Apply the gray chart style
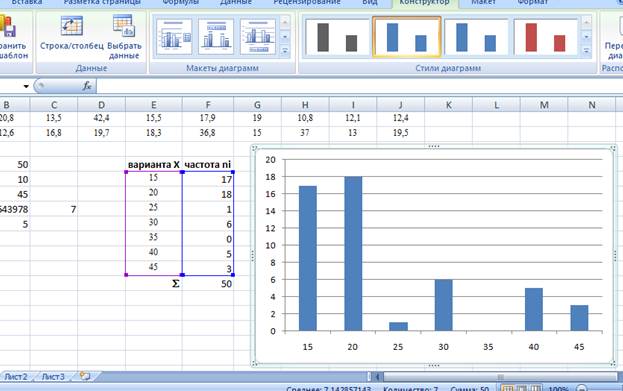This screenshot has width=623, height=391. 337,37
